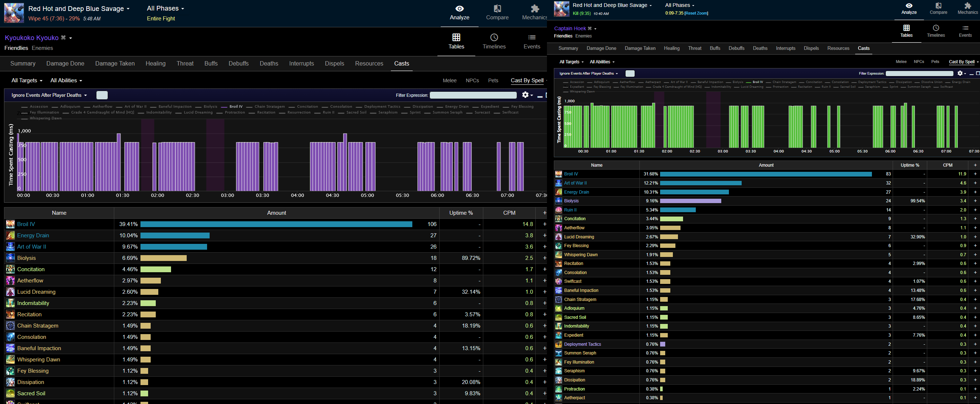Screen dimensions: 980x404
Task: Click the left Filter Expression input field
Action: (473, 95)
